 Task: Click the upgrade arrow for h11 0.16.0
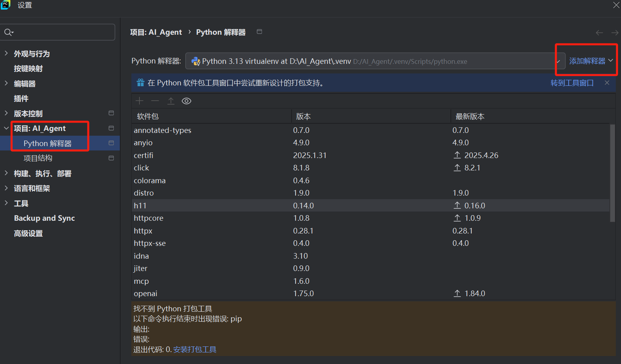(x=457, y=205)
